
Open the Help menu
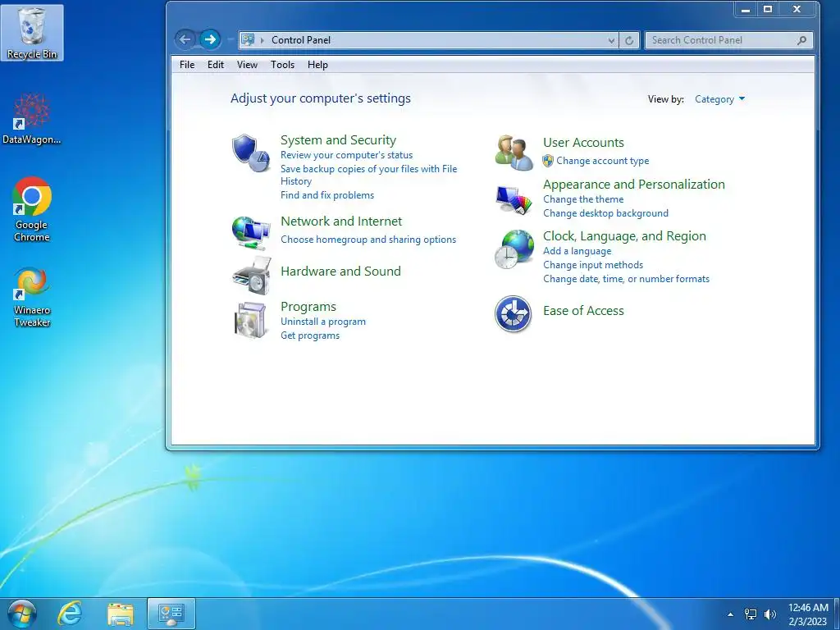tap(317, 65)
